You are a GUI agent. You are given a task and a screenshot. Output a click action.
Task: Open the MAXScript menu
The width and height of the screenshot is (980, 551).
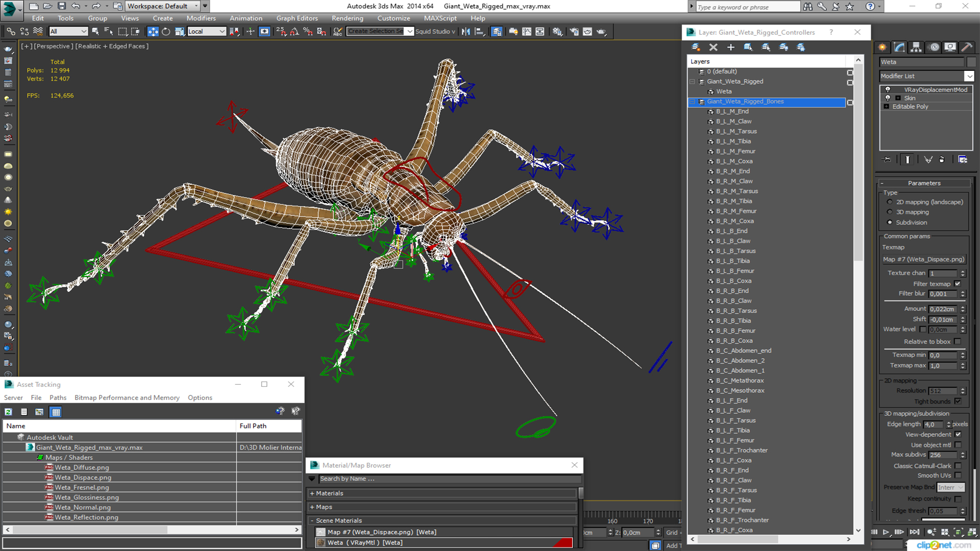coord(440,18)
